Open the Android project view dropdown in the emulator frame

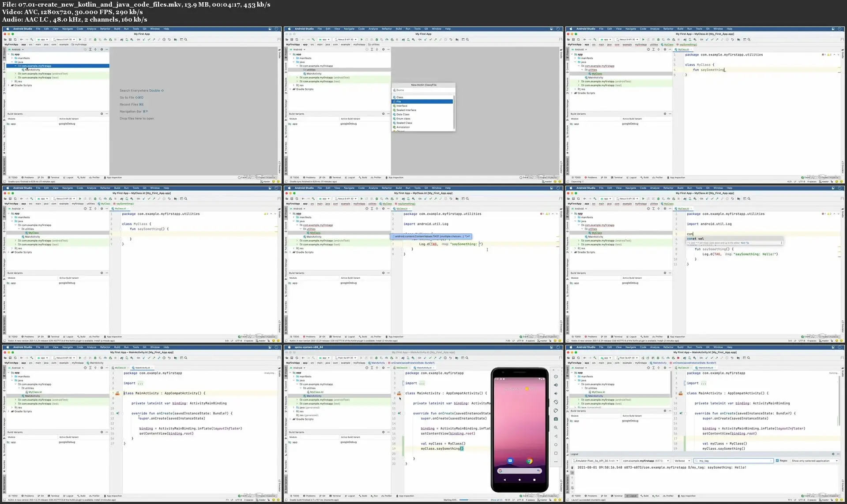pos(299,368)
